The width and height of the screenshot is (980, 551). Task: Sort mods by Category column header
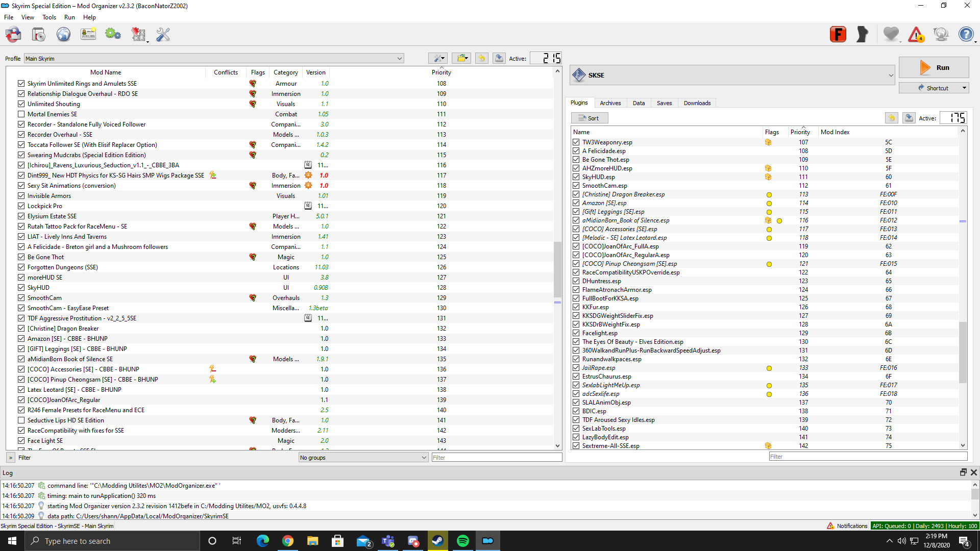coord(286,72)
